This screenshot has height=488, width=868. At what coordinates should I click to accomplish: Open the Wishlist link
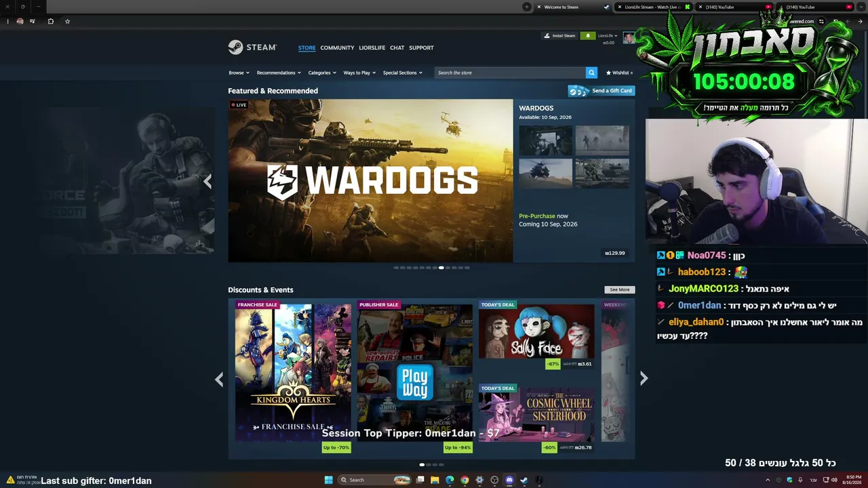(619, 73)
